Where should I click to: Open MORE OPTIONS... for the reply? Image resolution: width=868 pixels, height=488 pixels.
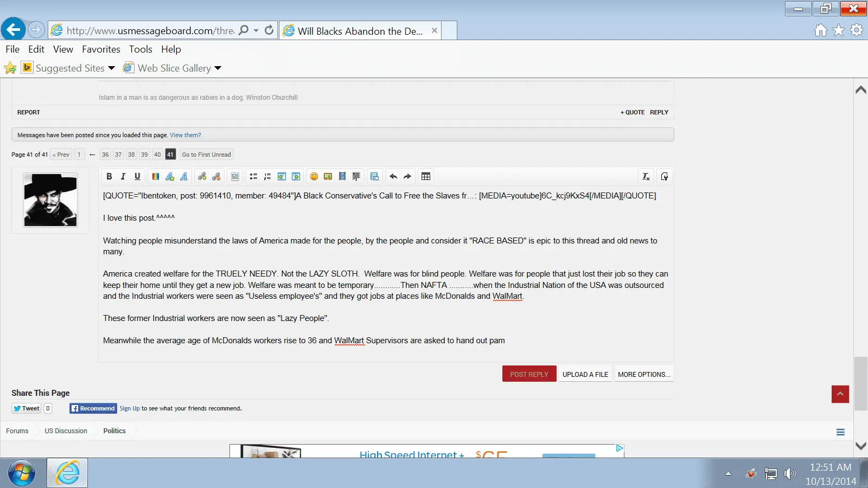(644, 374)
